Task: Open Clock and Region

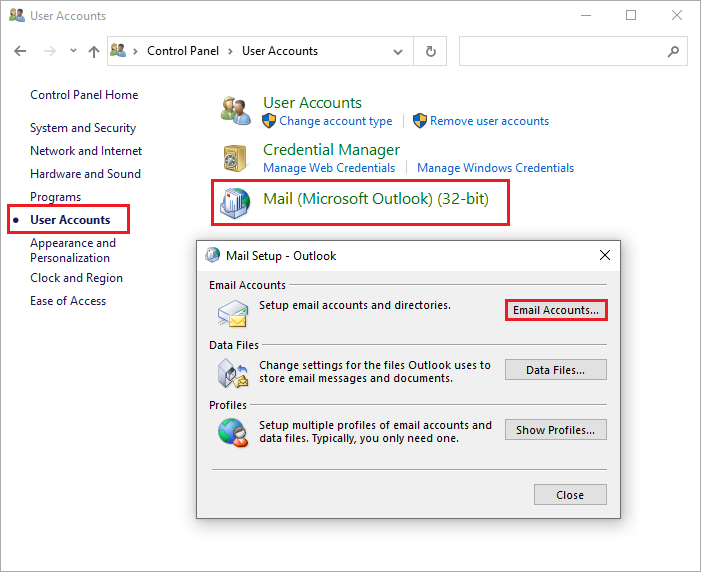Action: (76, 278)
